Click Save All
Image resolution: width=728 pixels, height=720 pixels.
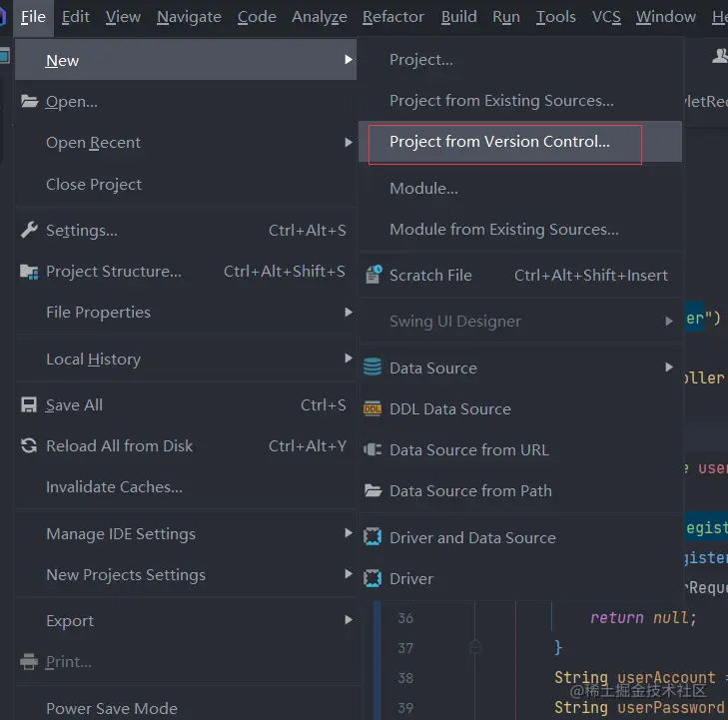pos(186,404)
